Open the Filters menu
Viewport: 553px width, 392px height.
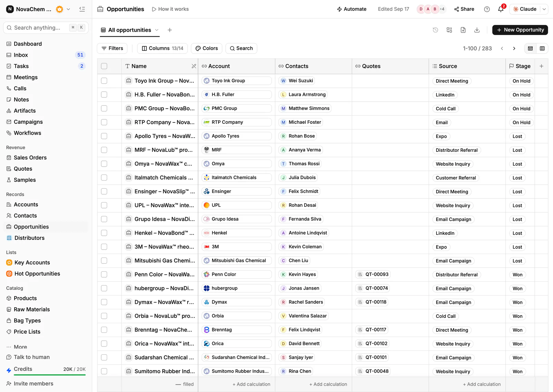coord(112,48)
